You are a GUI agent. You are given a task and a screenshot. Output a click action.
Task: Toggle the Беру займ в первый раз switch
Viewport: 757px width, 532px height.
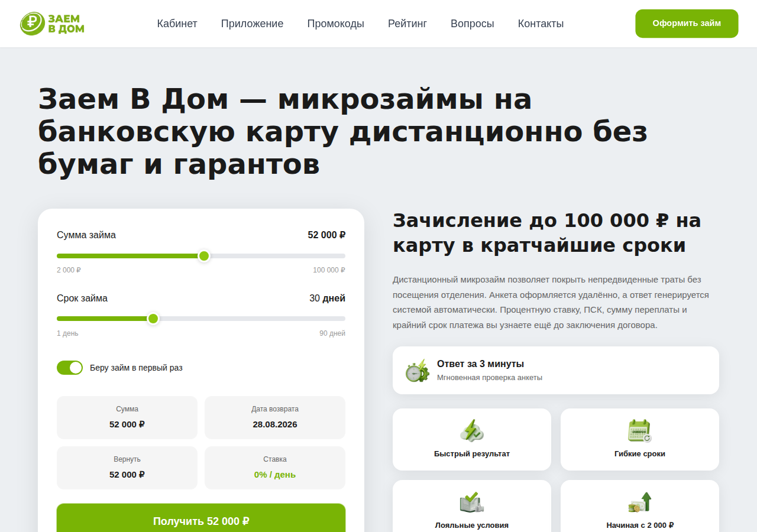70,368
